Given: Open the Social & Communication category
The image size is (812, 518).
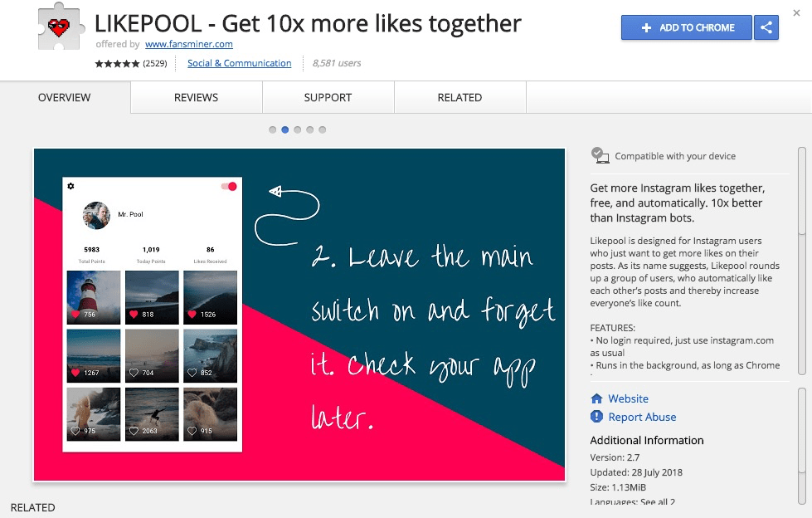Looking at the screenshot, I should point(239,63).
